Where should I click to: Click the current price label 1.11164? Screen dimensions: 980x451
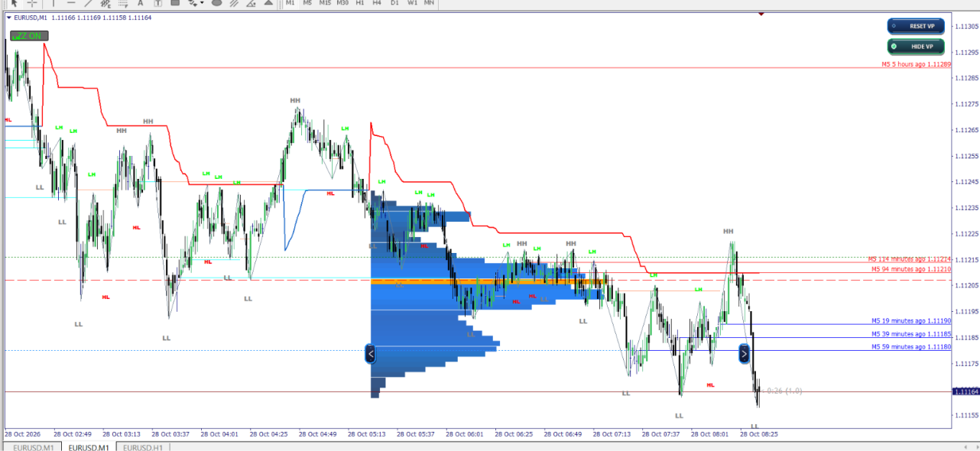(965, 391)
